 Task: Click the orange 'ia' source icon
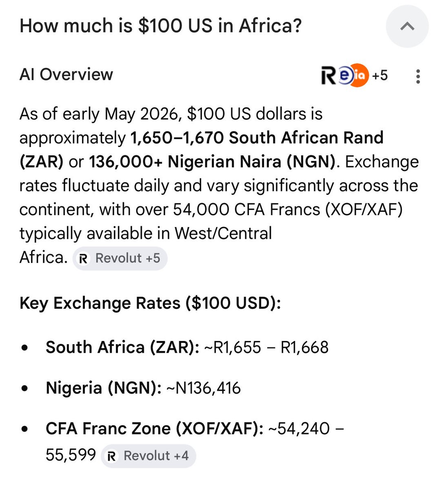[360, 76]
